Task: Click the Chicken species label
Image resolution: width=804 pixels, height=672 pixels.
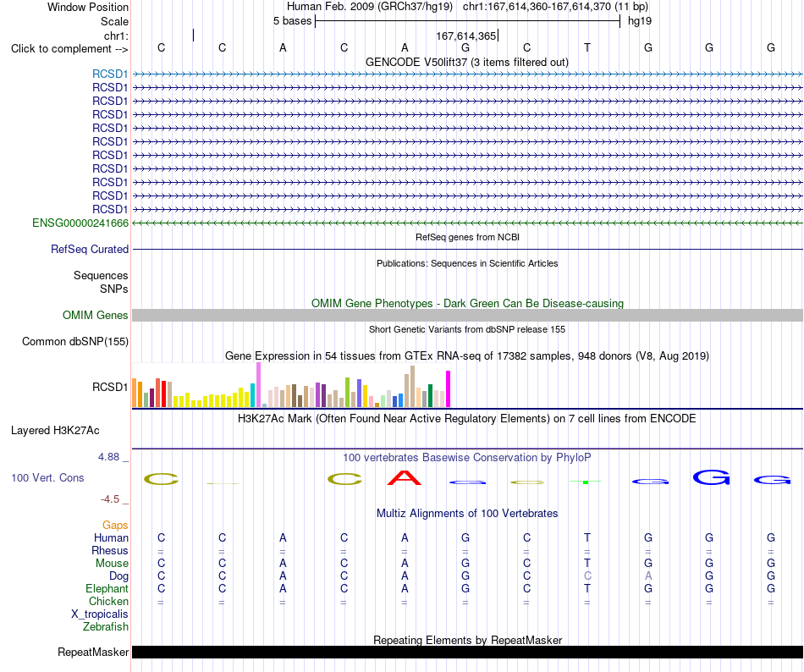Action: [108, 601]
